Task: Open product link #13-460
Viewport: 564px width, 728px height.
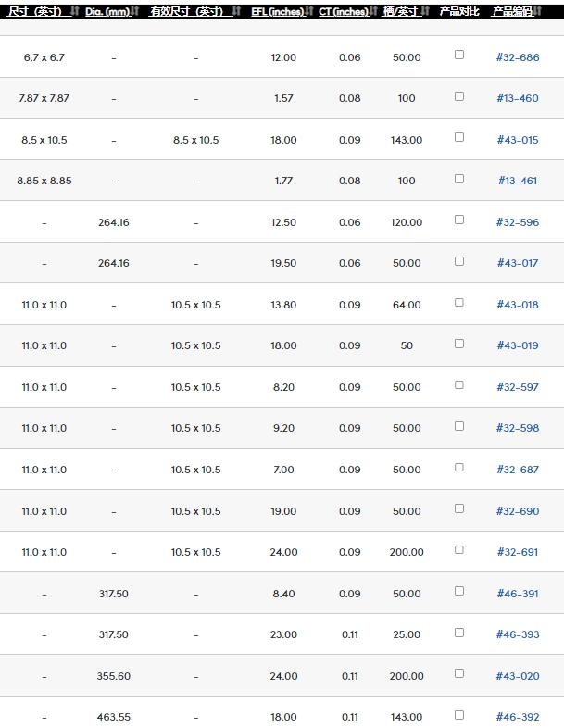Action: click(518, 99)
